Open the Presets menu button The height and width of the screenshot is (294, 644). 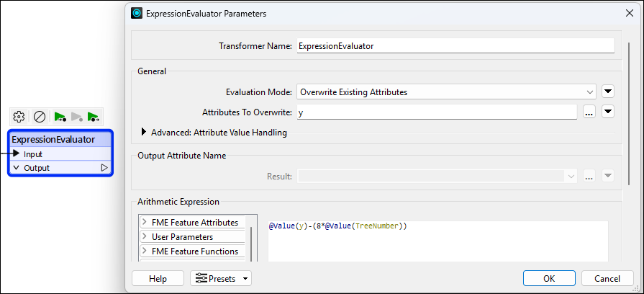pyautogui.click(x=221, y=278)
